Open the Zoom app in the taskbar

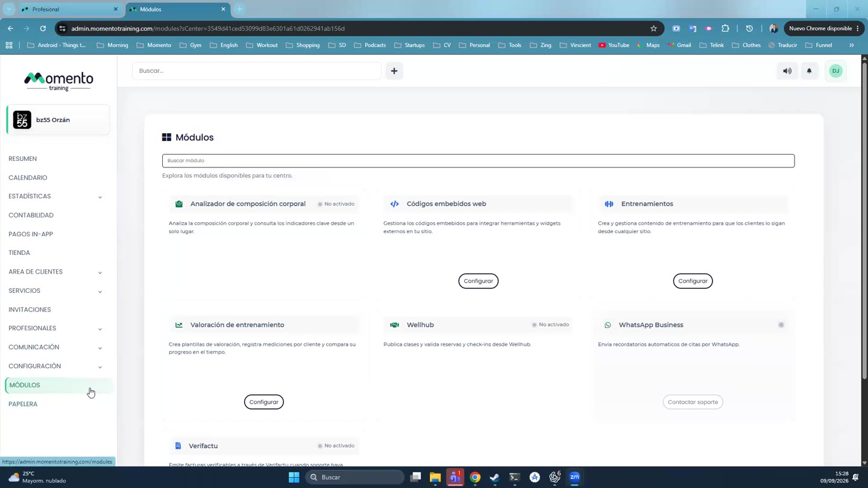coord(574,477)
